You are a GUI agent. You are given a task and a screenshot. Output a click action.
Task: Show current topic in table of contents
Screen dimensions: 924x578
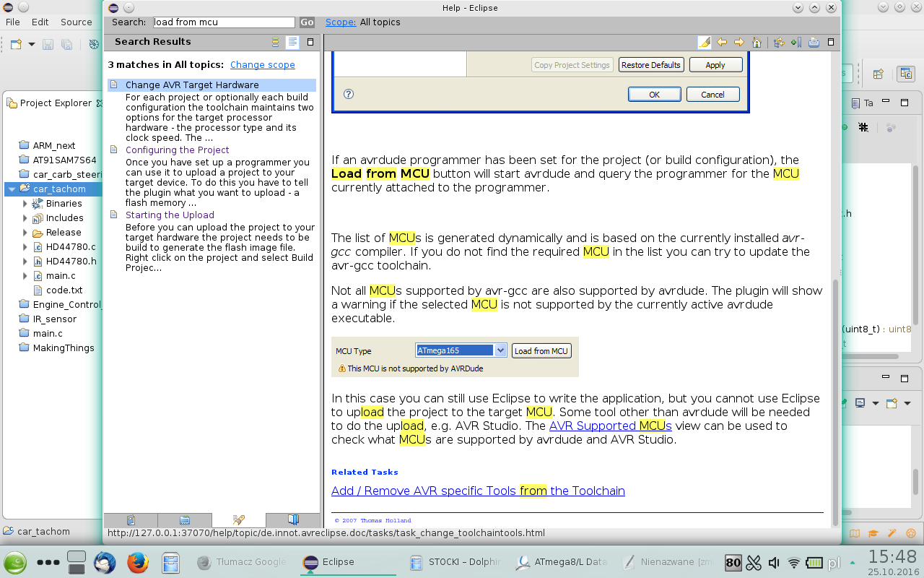(779, 42)
